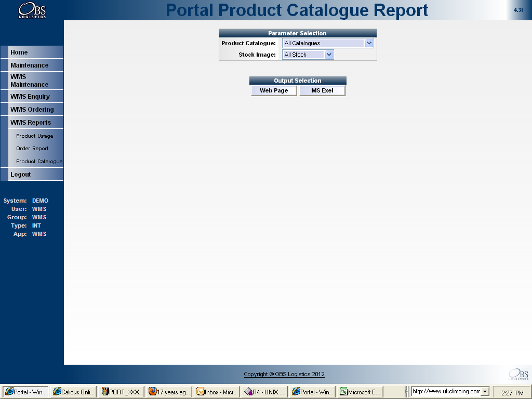Click the OBS Logistics copyright link
The width and height of the screenshot is (532, 399).
click(x=284, y=374)
